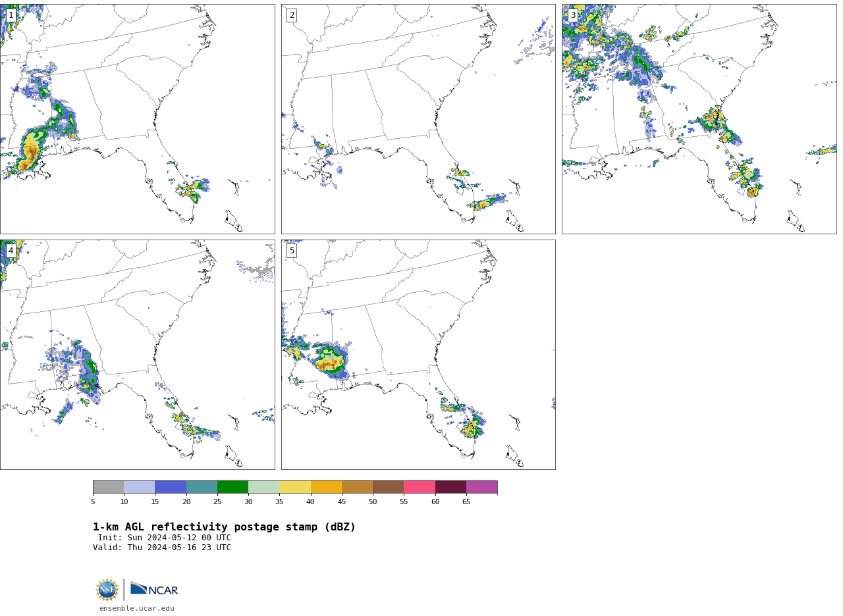Viewport: 843px width, 616px height.
Task: Click the pink 55-60 dBZ swatch
Action: pos(420,487)
